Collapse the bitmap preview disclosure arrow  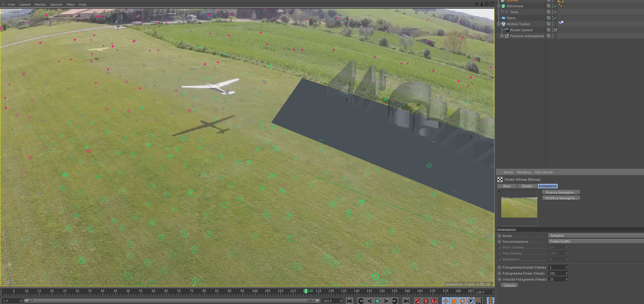tap(499, 191)
